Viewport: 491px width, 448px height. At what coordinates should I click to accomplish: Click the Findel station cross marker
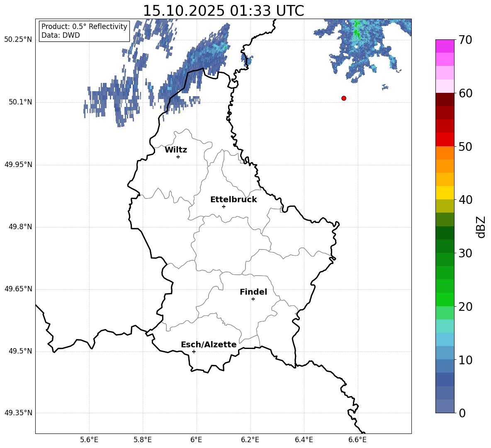click(253, 299)
